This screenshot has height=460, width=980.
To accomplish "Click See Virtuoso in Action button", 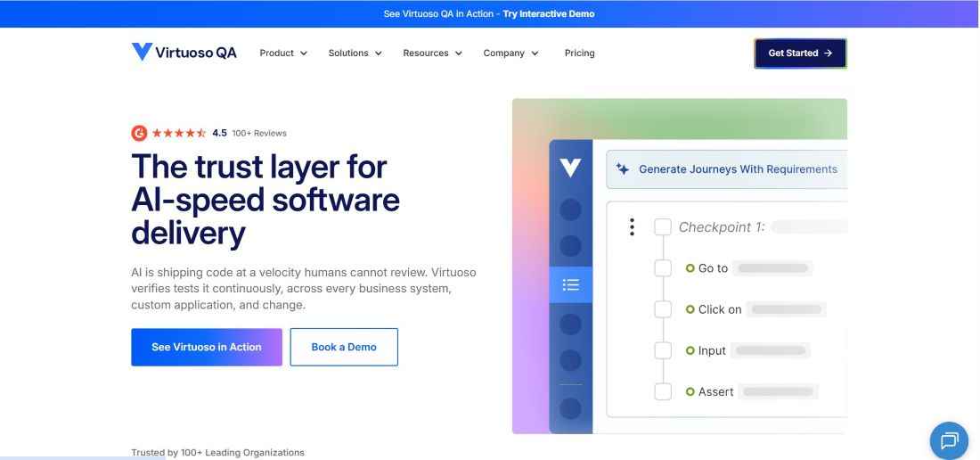I will (x=207, y=347).
